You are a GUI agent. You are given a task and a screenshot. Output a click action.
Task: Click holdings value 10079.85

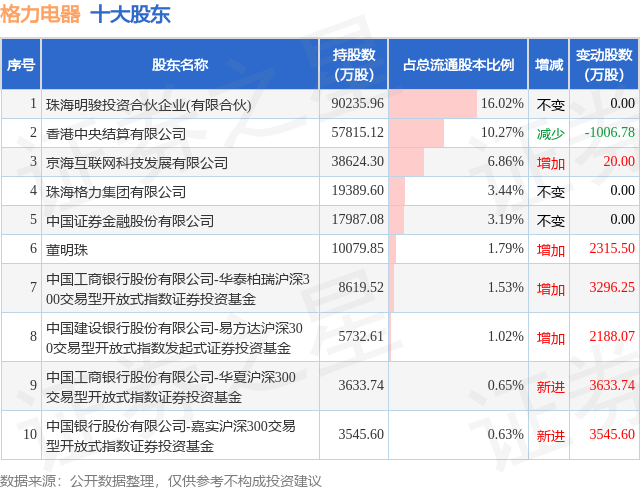[x=358, y=248]
